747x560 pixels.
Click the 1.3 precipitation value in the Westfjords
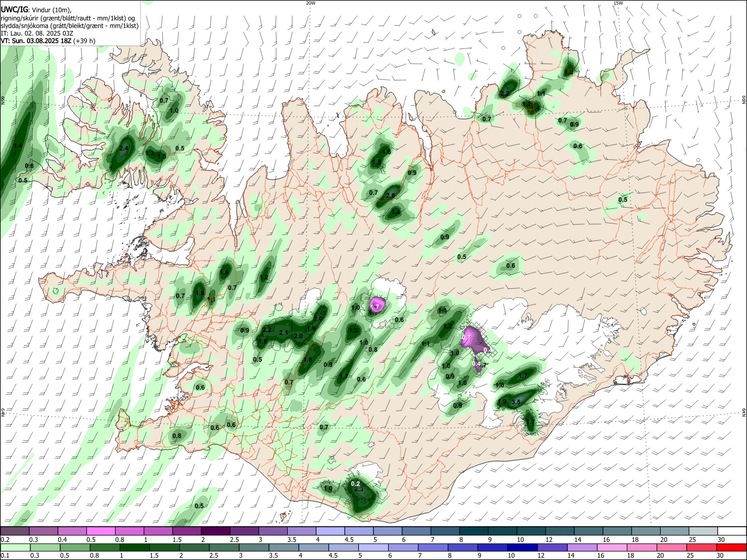pos(150,153)
